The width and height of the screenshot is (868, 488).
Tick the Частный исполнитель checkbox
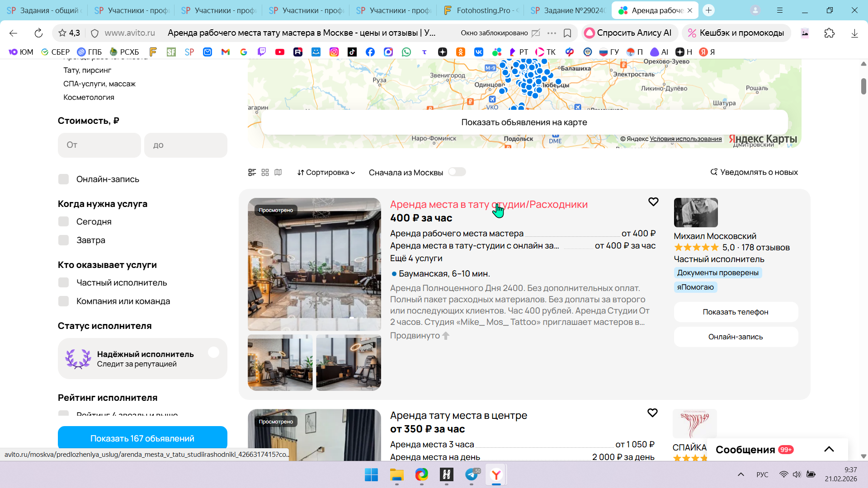tap(64, 283)
